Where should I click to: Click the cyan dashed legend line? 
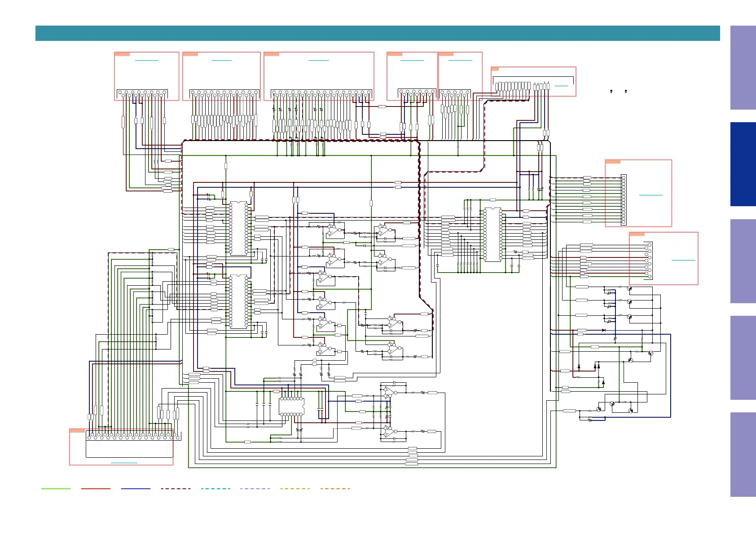point(215,489)
